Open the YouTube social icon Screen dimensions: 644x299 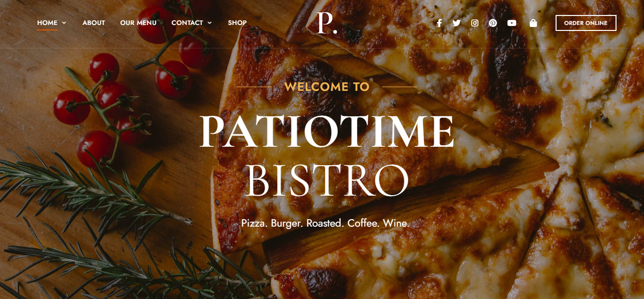pos(512,23)
